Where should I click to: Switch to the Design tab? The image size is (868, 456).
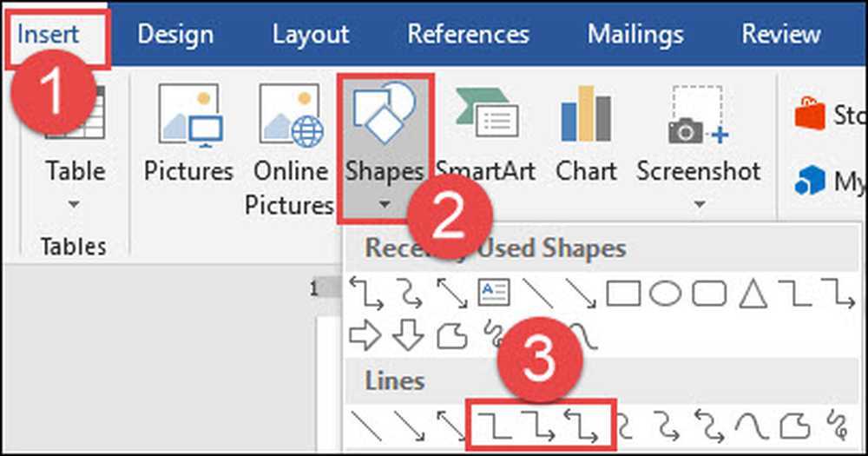(175, 35)
